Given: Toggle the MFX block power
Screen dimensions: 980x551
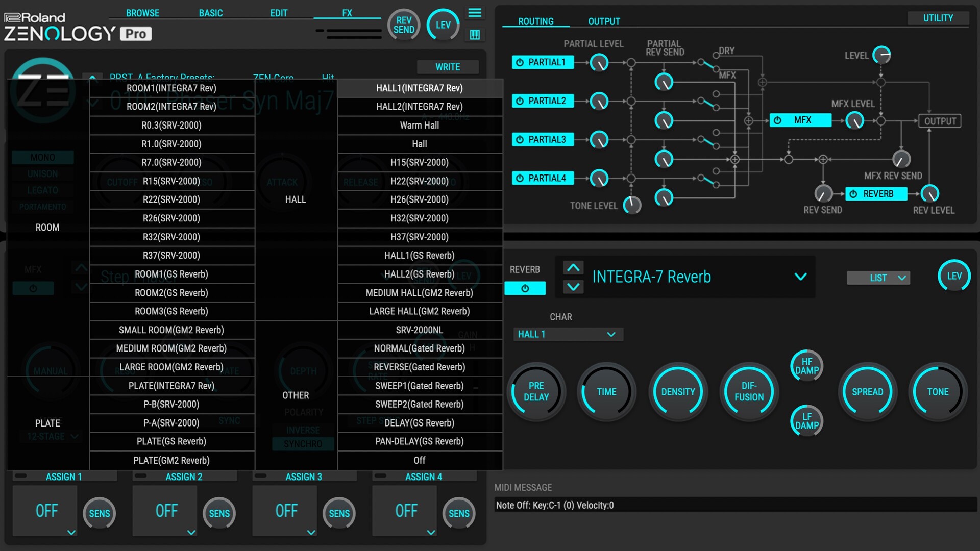Looking at the screenshot, I should [800, 120].
